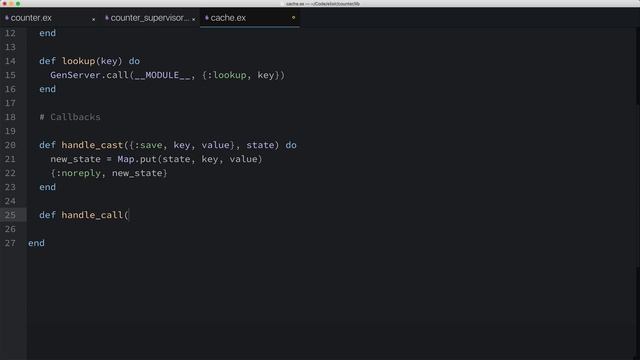Click line number 14 in gutter
Image resolution: width=640 pixels, height=360 pixels.
click(x=10, y=61)
